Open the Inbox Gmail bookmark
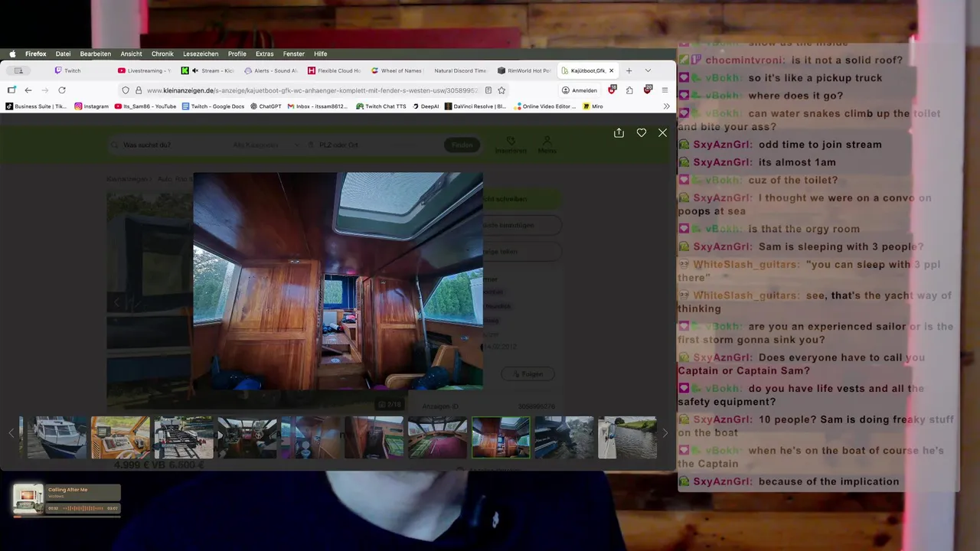The image size is (980, 551). coord(318,106)
